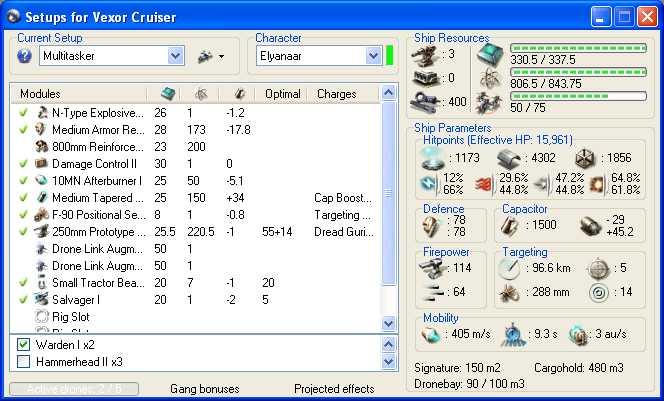This screenshot has width=664, height=401.
Task: Select the Salvager I module row
Action: coord(196,300)
